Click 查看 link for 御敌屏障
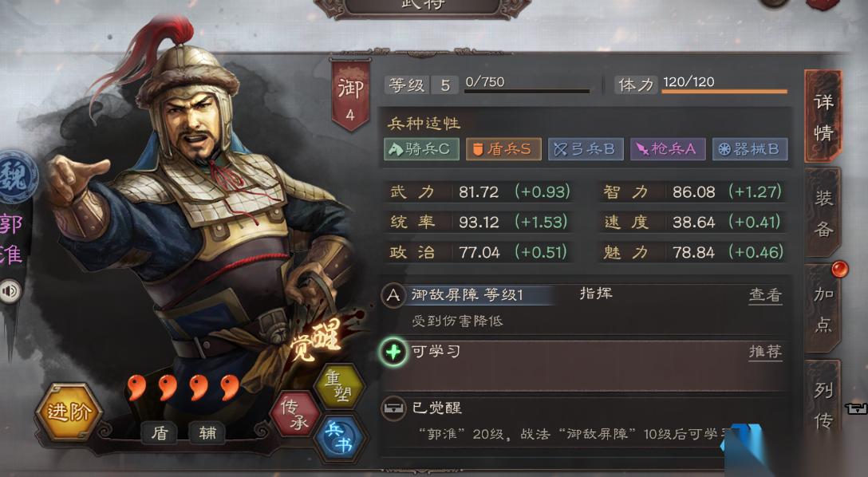This screenshot has height=477, width=868. [x=765, y=295]
